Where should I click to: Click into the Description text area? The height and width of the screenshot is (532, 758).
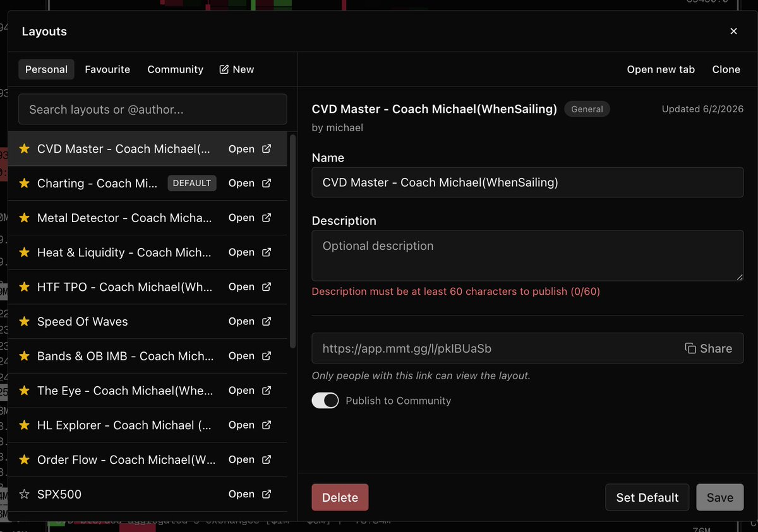click(527, 256)
